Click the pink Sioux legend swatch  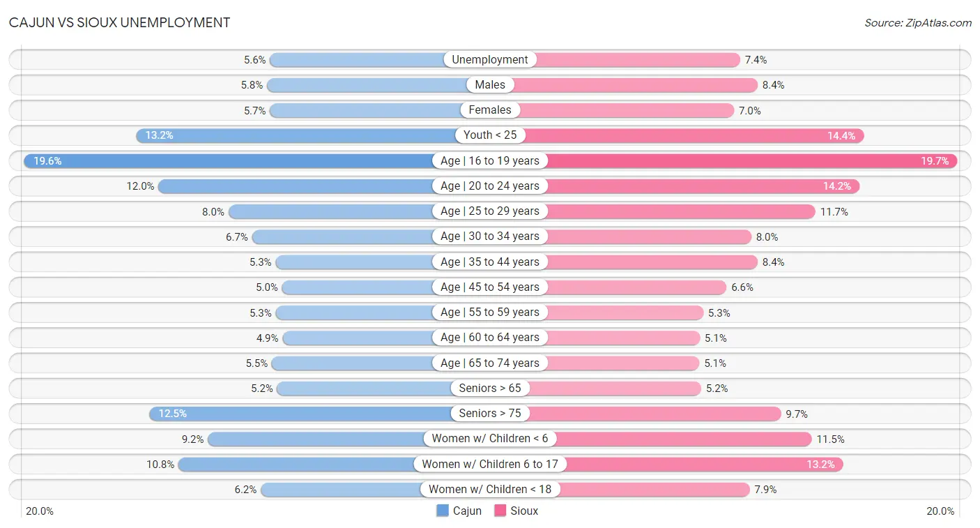tap(500, 511)
